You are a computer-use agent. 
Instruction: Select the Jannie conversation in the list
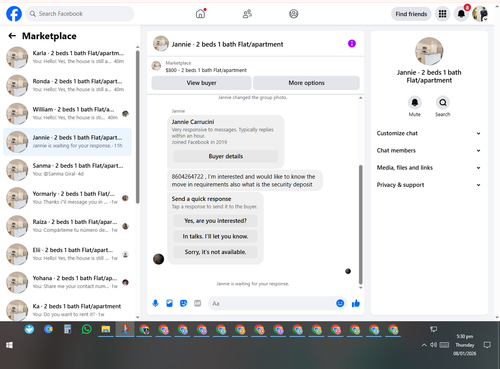tap(68, 142)
